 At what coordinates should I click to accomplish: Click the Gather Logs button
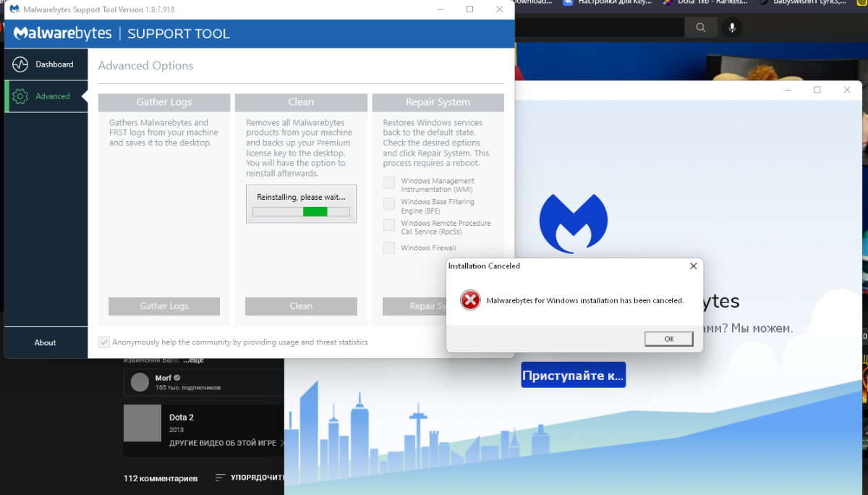[x=164, y=306]
